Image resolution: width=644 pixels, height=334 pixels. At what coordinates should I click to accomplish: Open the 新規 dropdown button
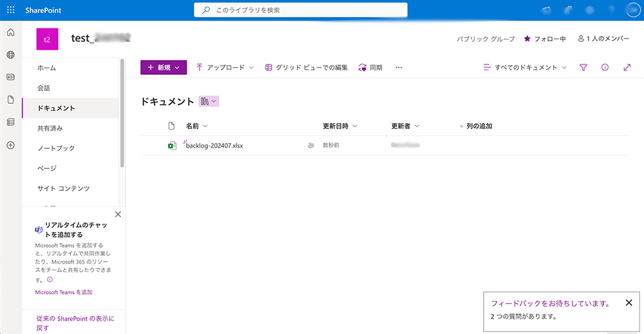(164, 68)
